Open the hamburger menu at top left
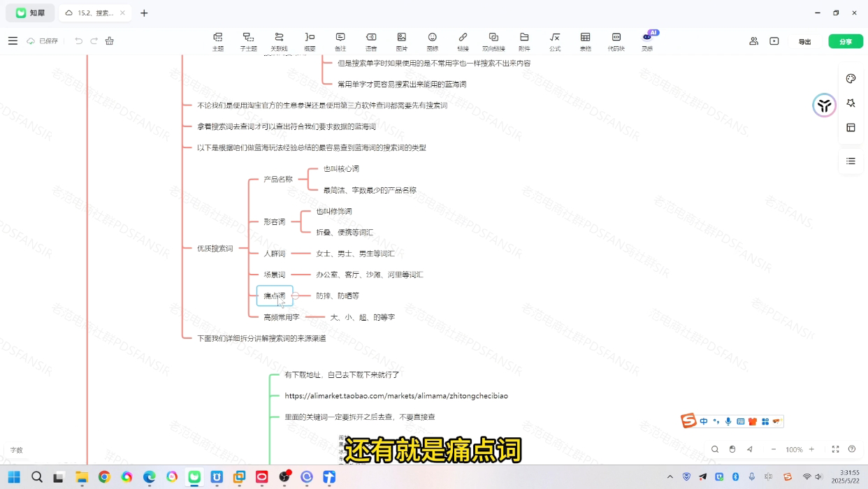The height and width of the screenshot is (489, 868). (13, 41)
